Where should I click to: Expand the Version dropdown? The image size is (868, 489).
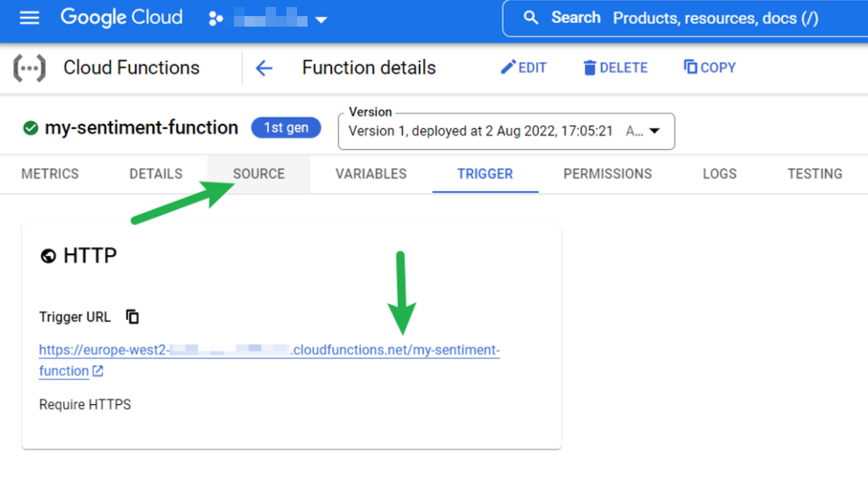[x=654, y=131]
